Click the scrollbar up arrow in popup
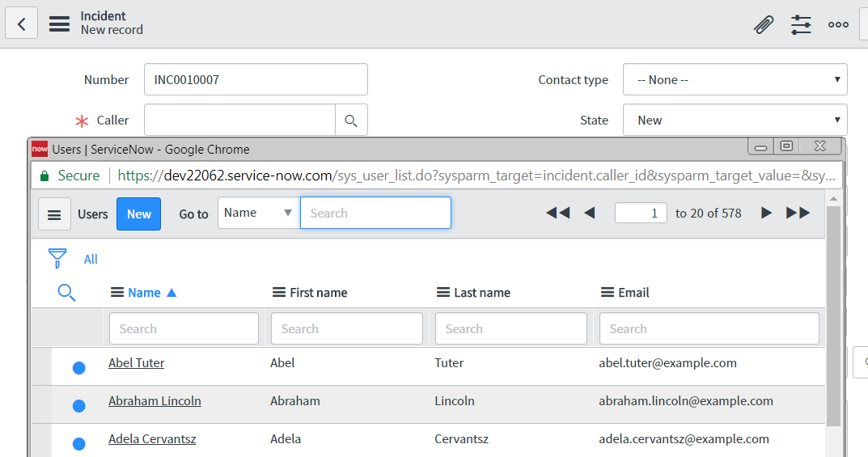Screen dimensions: 868x457 point(833,199)
